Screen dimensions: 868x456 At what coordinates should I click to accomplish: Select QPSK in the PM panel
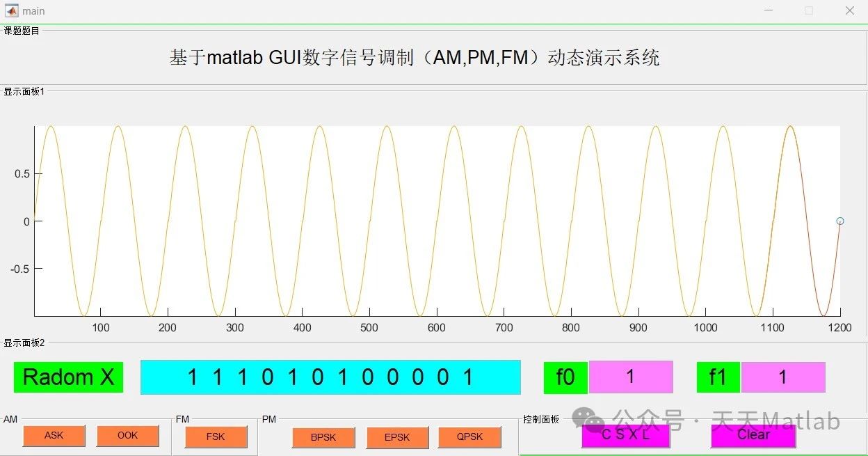point(469,437)
